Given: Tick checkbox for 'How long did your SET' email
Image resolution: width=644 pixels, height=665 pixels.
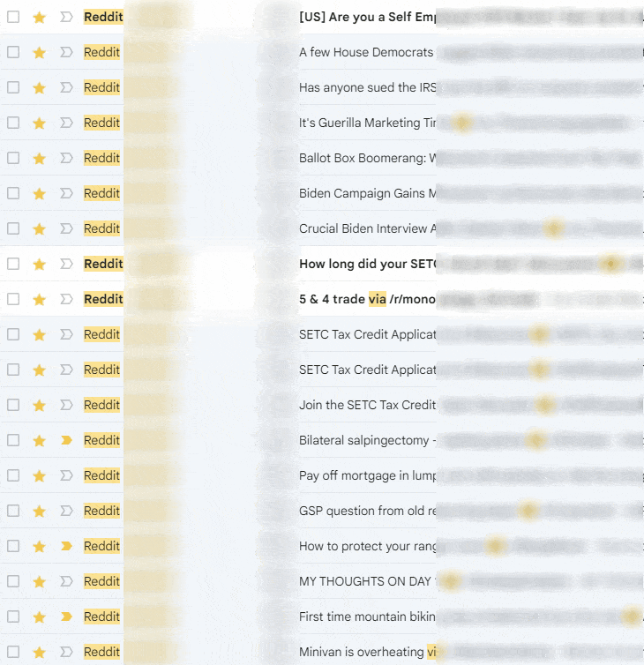Looking at the screenshot, I should (x=13, y=264).
